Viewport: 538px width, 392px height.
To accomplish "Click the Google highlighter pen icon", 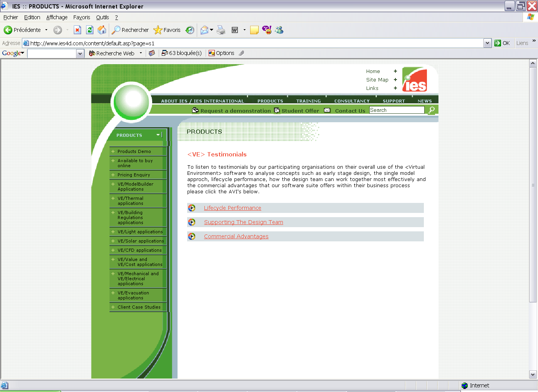I will 241,53.
